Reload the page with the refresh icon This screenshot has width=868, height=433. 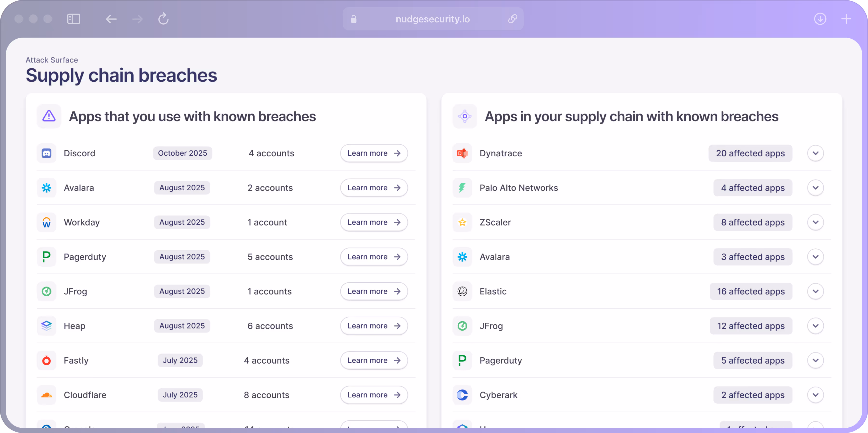163,19
